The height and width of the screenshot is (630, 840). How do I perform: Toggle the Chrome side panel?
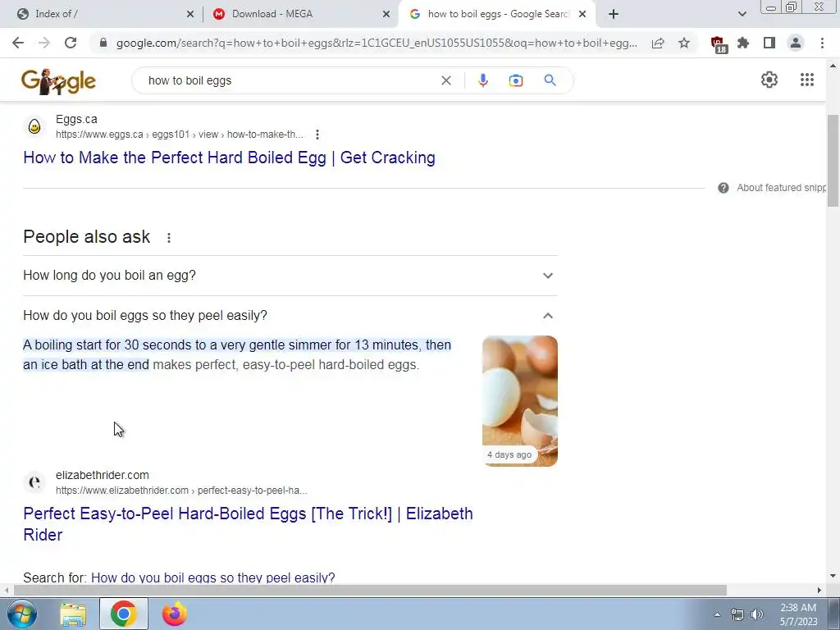[769, 43]
